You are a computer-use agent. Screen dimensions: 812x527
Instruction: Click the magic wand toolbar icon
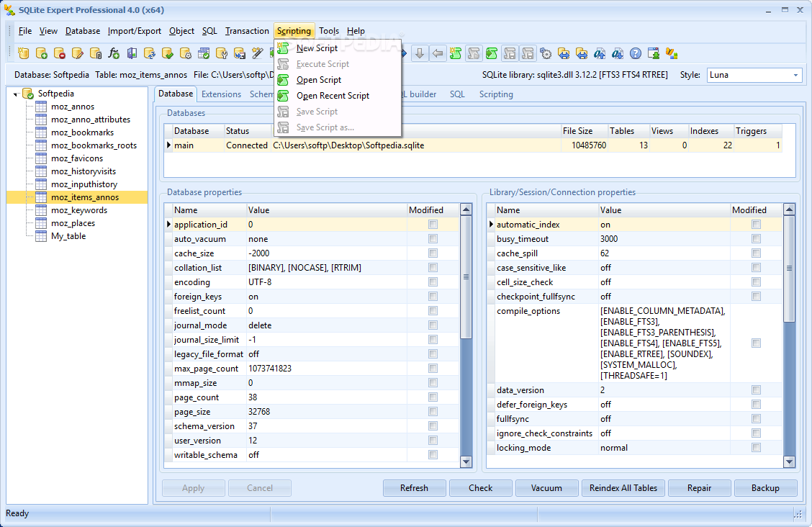[258, 53]
